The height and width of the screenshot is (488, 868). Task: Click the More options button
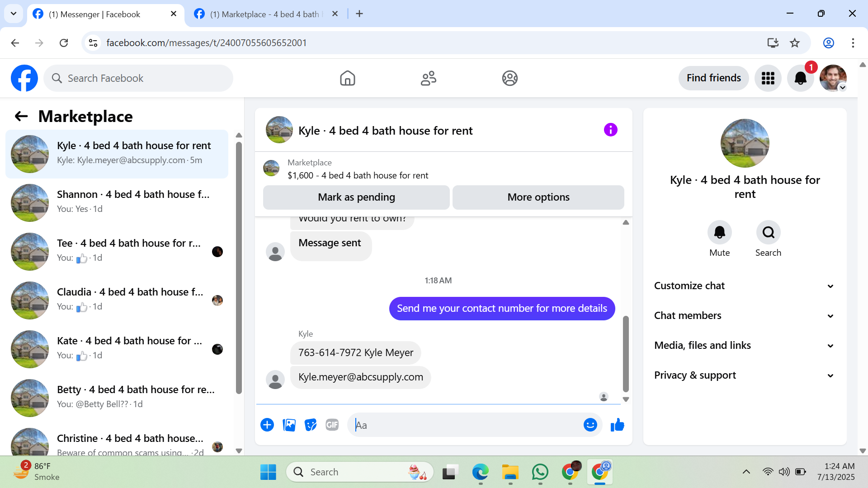pyautogui.click(x=538, y=197)
